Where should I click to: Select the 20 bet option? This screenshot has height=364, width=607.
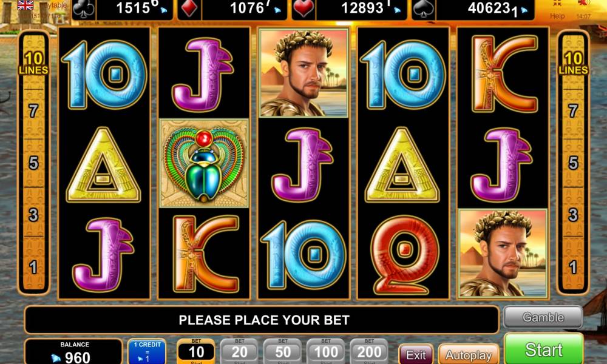pos(239,351)
